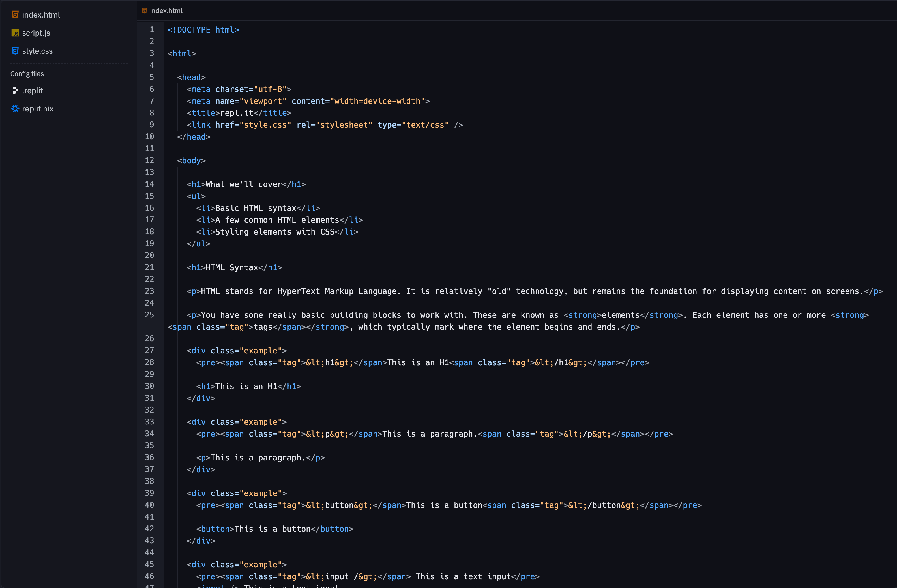Select the .replit config file name
Screen dimensions: 897x588
(x=33, y=91)
